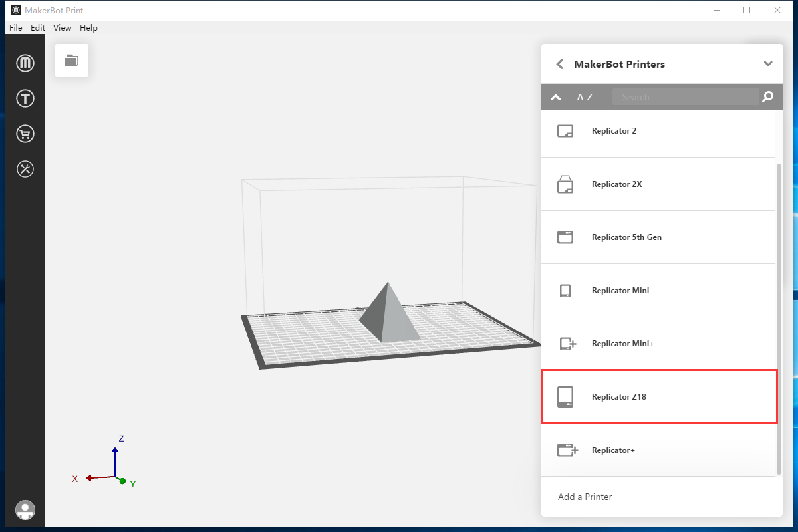Select the Replicator Mini+ text
The image size is (798, 532).
623,344
